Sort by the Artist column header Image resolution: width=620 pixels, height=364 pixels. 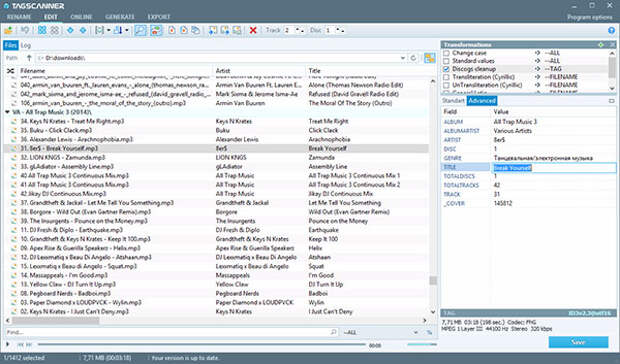pos(259,71)
